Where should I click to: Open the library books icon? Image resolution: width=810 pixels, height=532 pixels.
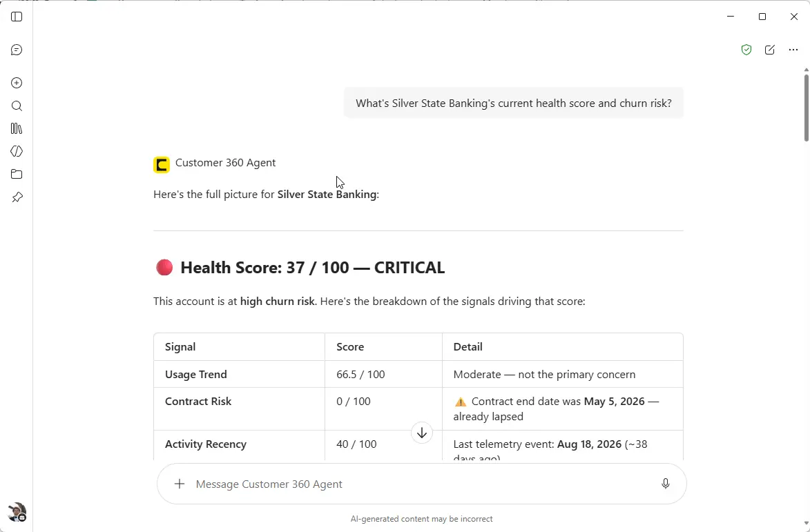pyautogui.click(x=17, y=128)
